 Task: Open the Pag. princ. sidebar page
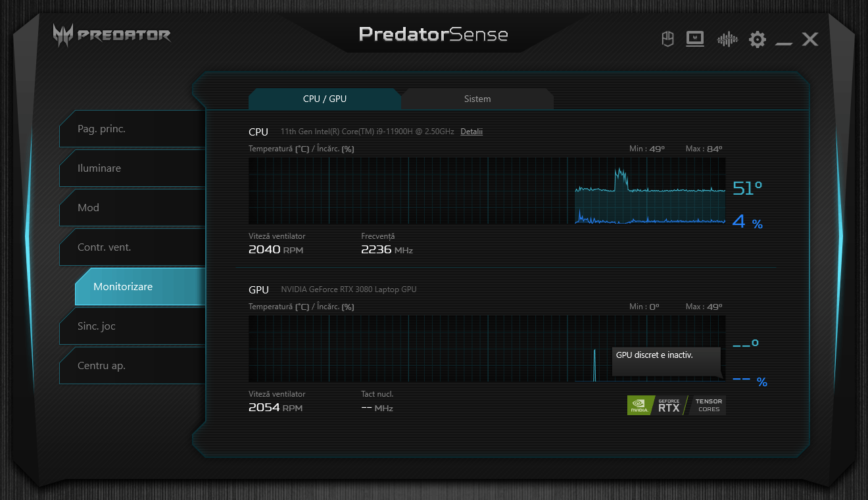132,129
